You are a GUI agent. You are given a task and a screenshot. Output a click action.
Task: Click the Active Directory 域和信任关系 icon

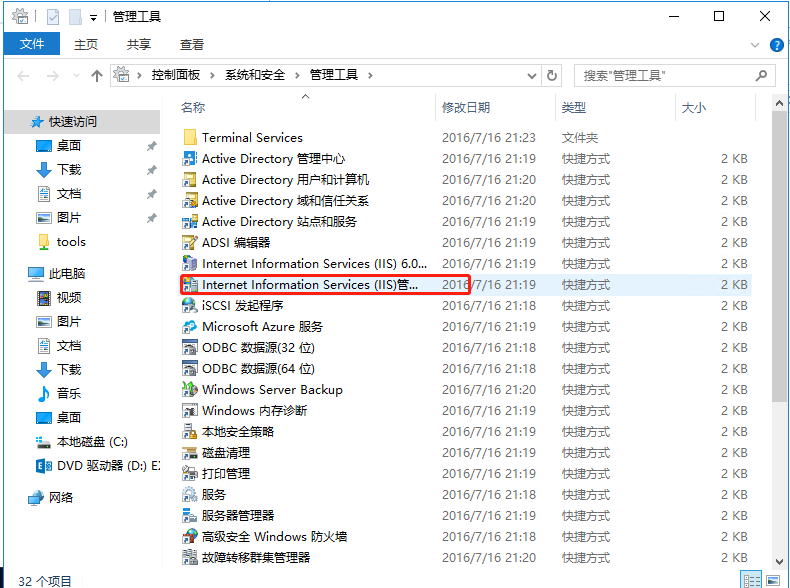(x=190, y=201)
